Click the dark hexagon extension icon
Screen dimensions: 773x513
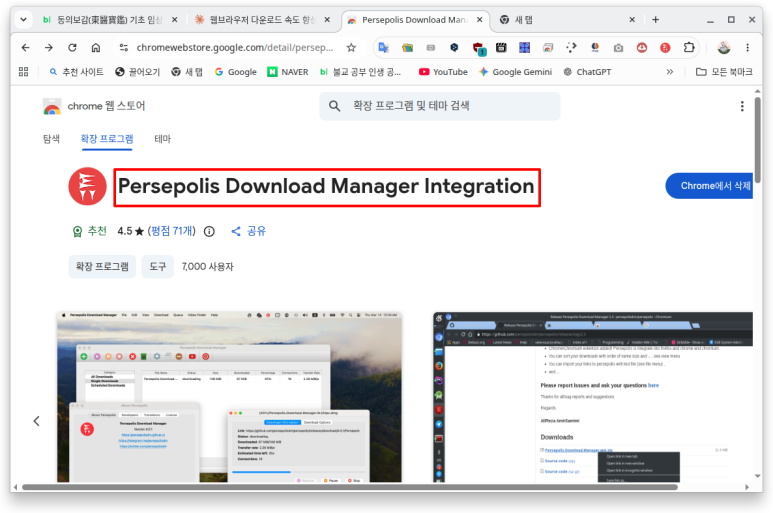454,47
